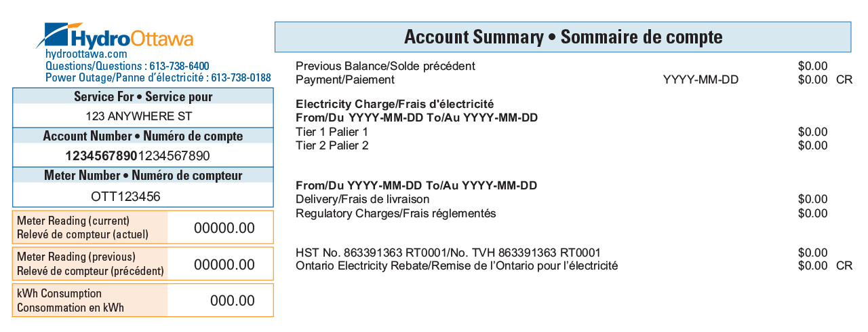The width and height of the screenshot is (868, 332).
Task: Click the Meter Number header
Action: pos(143,175)
